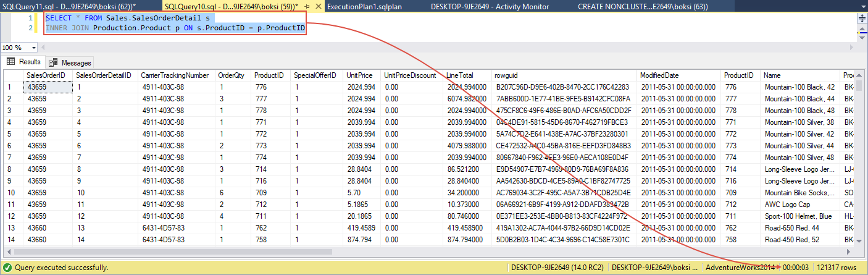Click the LineTotal column header
This screenshot has width=868, height=275.
[467, 75]
